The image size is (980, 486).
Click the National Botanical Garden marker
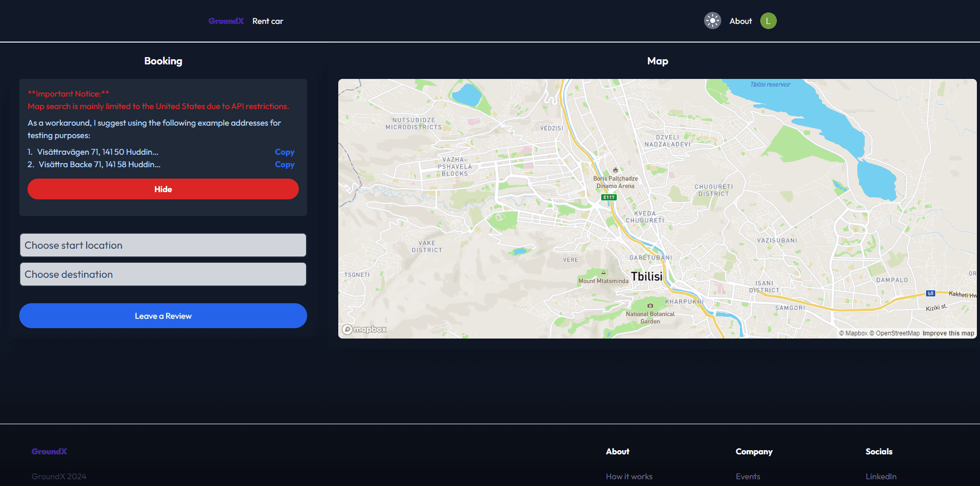650,306
